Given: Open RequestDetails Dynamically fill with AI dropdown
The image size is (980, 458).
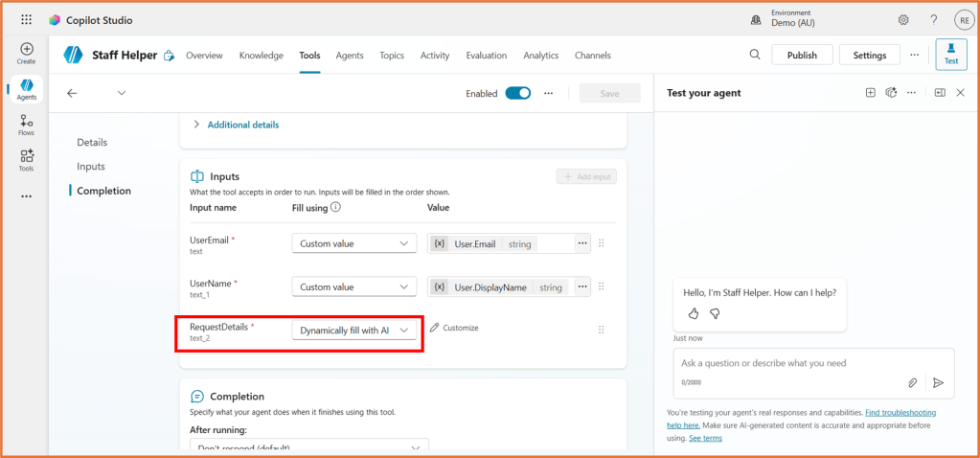Looking at the screenshot, I should pos(353,330).
